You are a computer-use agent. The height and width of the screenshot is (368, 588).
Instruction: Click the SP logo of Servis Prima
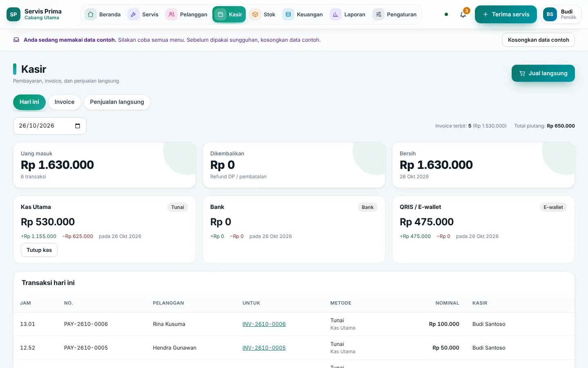tap(13, 14)
